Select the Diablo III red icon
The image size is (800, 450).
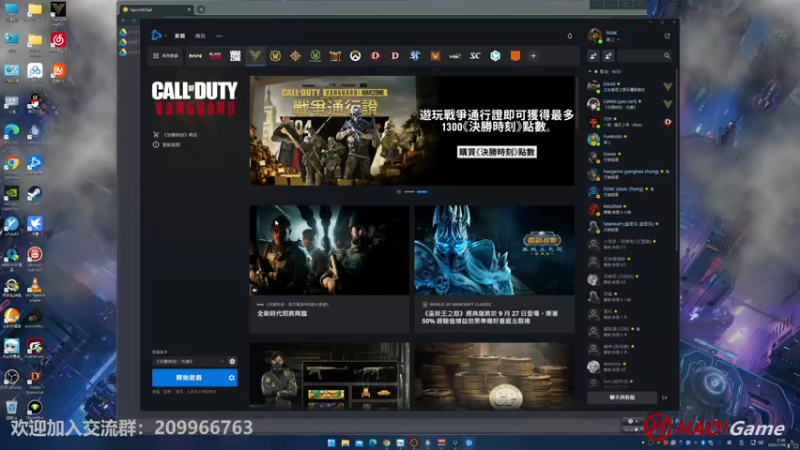(376, 56)
